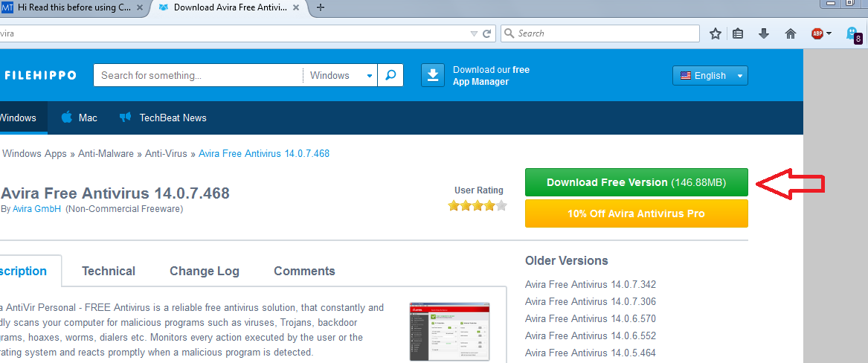Click the user rating stars

[x=478, y=206]
